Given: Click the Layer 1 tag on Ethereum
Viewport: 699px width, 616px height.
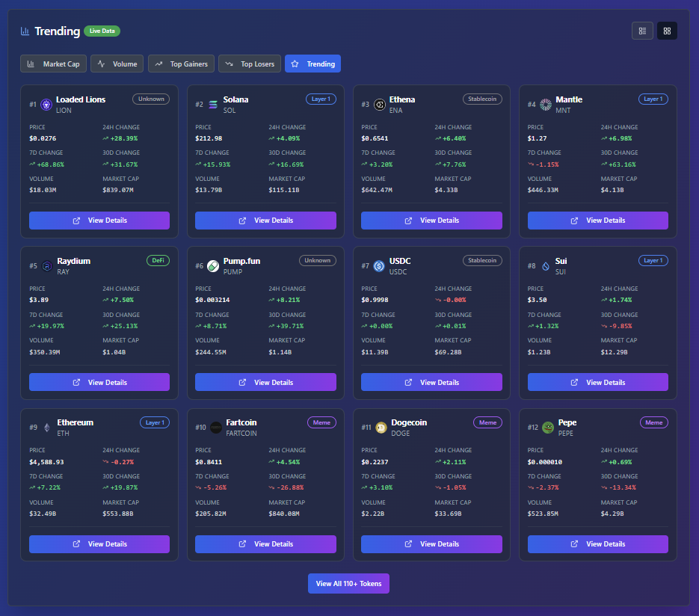Looking at the screenshot, I should 155,422.
